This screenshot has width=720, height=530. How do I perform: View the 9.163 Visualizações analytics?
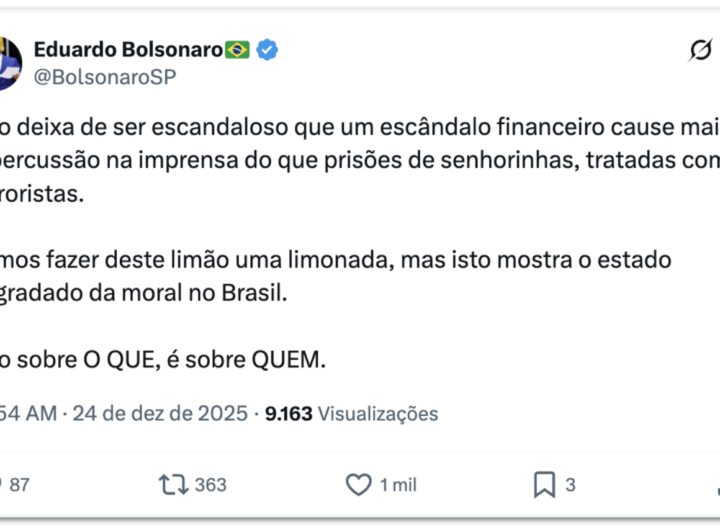pyautogui.click(x=350, y=413)
